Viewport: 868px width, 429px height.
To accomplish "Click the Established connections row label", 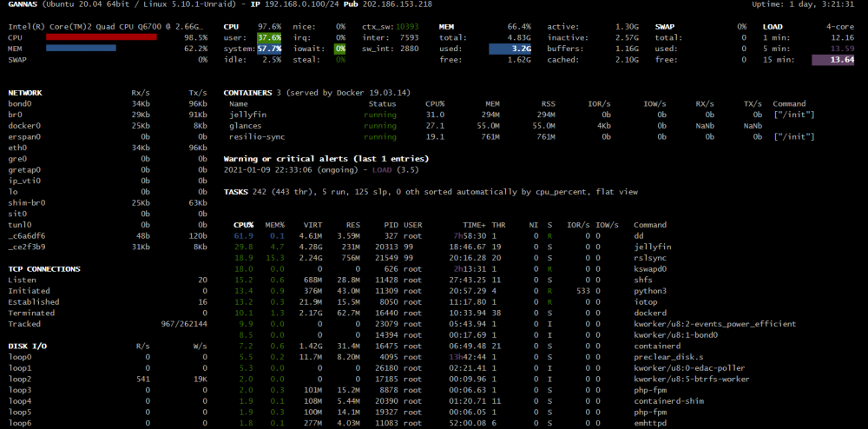I will [34, 302].
